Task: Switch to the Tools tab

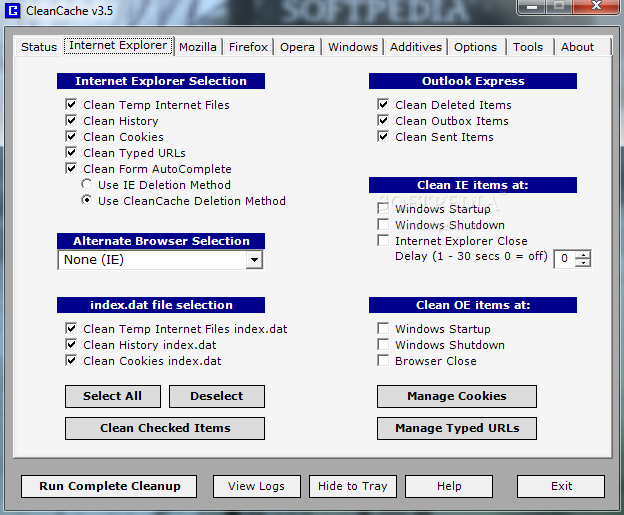Action: (528, 47)
